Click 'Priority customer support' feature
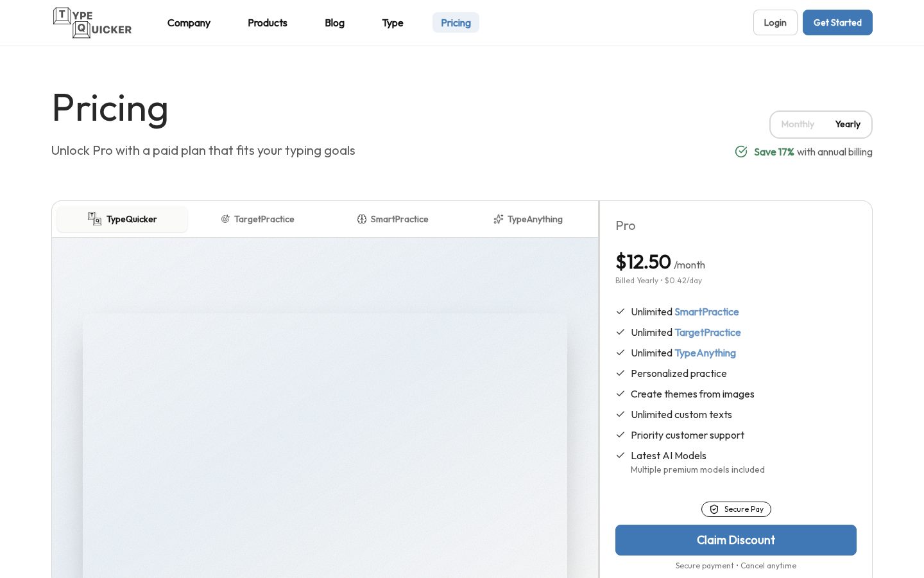Image resolution: width=924 pixels, height=578 pixels. pyautogui.click(x=687, y=435)
